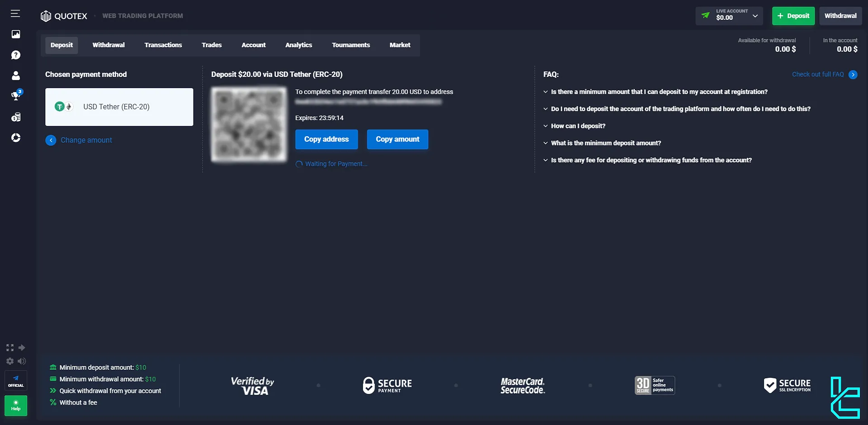
Task: Click the Quotex logo
Action: tap(64, 16)
